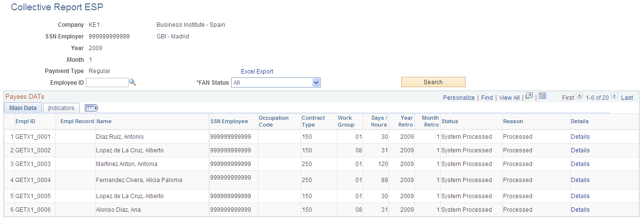Jump to Last rows link
The width and height of the screenshot is (644, 221).
coord(627,98)
